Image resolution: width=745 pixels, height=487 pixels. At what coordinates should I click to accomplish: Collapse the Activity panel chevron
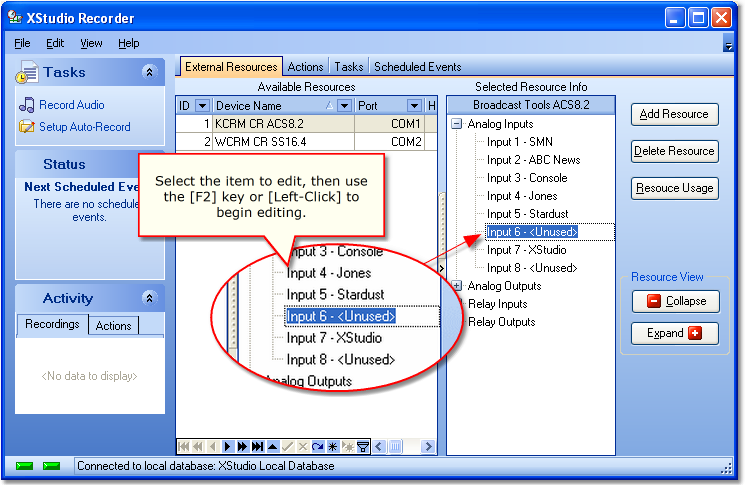[x=149, y=298]
